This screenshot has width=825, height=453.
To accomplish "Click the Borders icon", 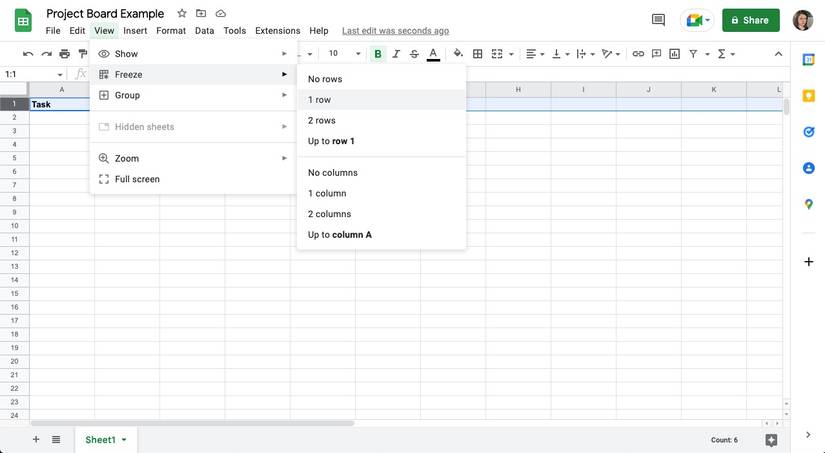I will click(x=478, y=54).
